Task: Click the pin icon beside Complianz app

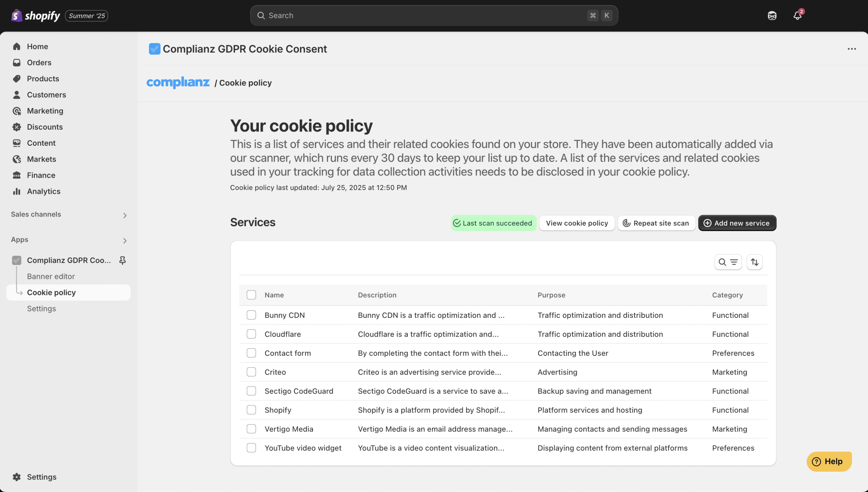Action: coord(122,260)
